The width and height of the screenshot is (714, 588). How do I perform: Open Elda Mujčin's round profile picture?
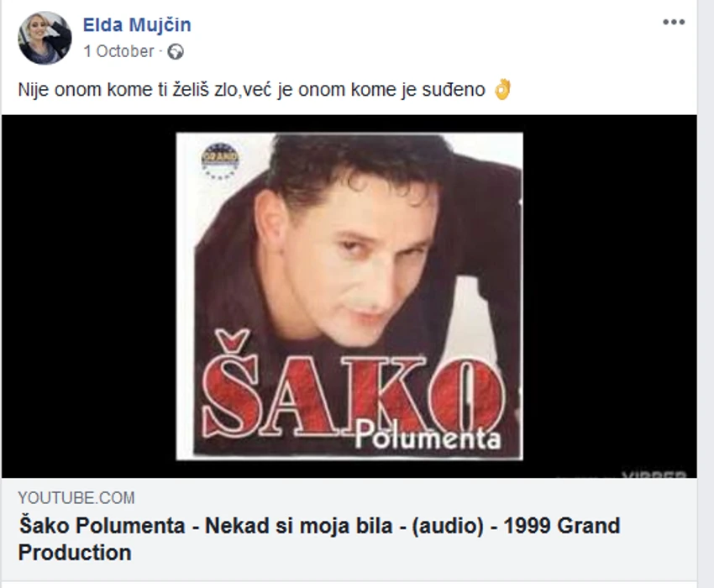point(45,39)
